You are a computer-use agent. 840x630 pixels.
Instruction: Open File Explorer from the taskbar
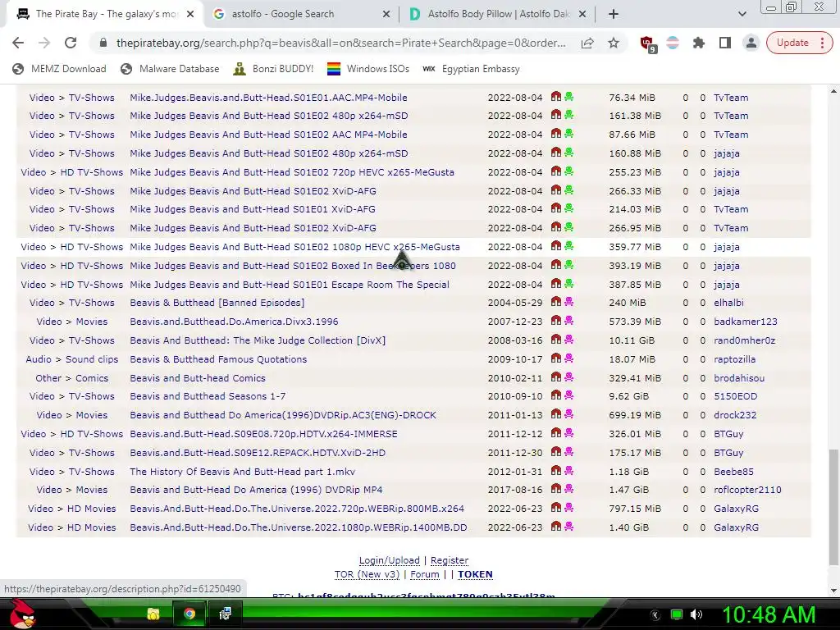[x=153, y=614]
